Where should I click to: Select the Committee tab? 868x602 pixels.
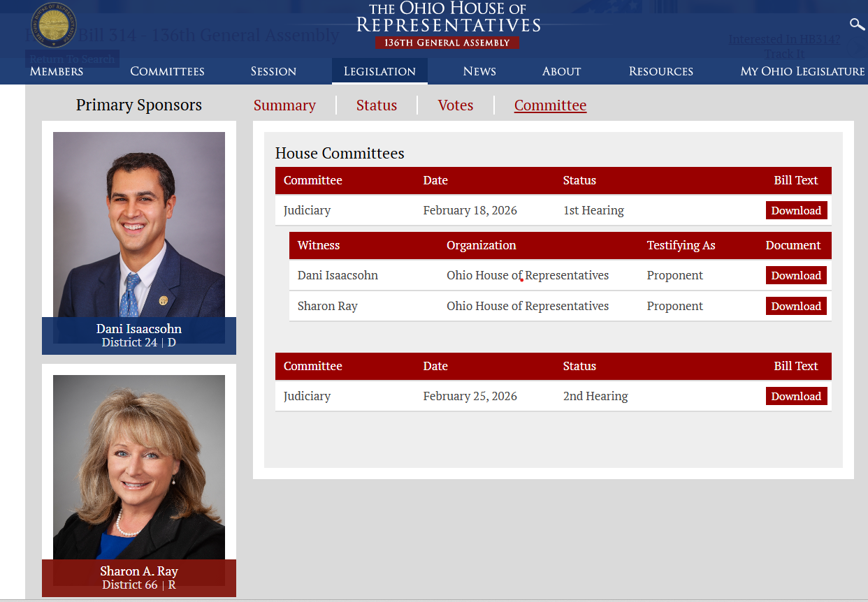550,105
